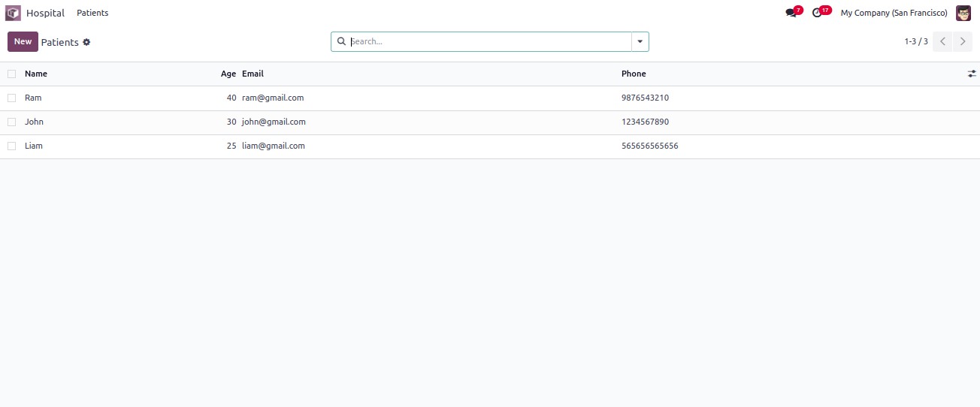980x407 pixels.
Task: Open the conversations chat icon with 7 badge
Action: pos(791,13)
